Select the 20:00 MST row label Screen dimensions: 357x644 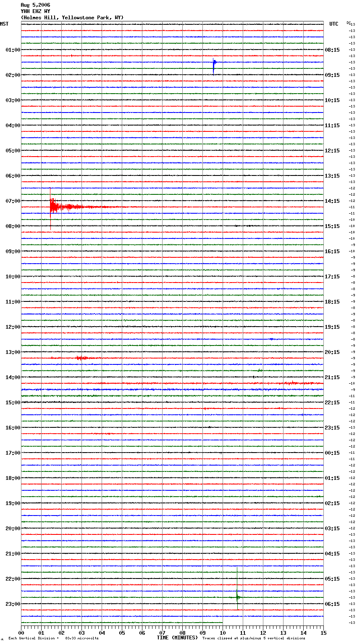(x=13, y=529)
